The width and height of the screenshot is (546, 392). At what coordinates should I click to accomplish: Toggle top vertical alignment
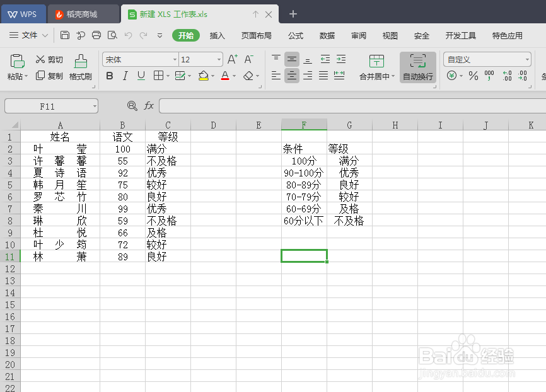click(276, 59)
